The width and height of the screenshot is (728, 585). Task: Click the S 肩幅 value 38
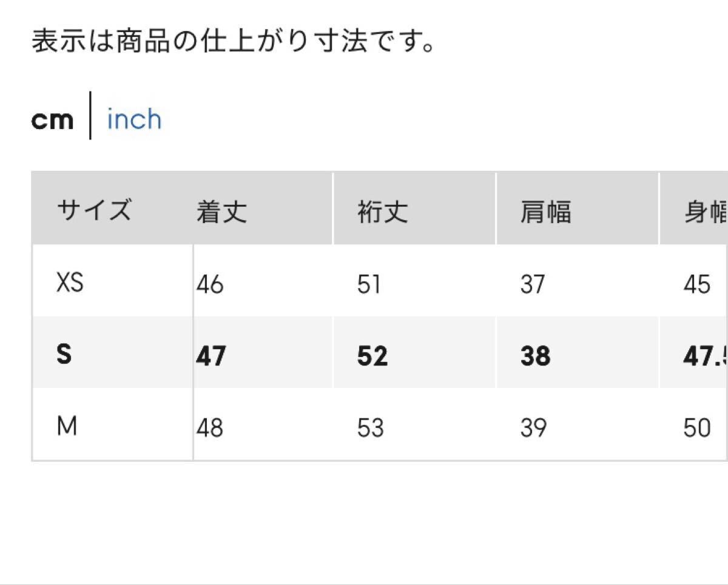point(535,356)
